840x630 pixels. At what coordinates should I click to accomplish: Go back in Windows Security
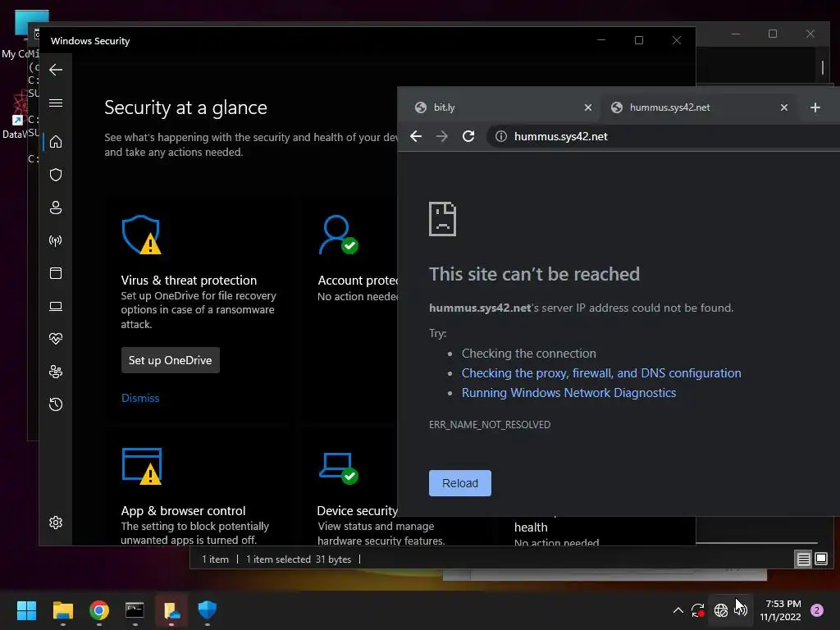tap(56, 70)
